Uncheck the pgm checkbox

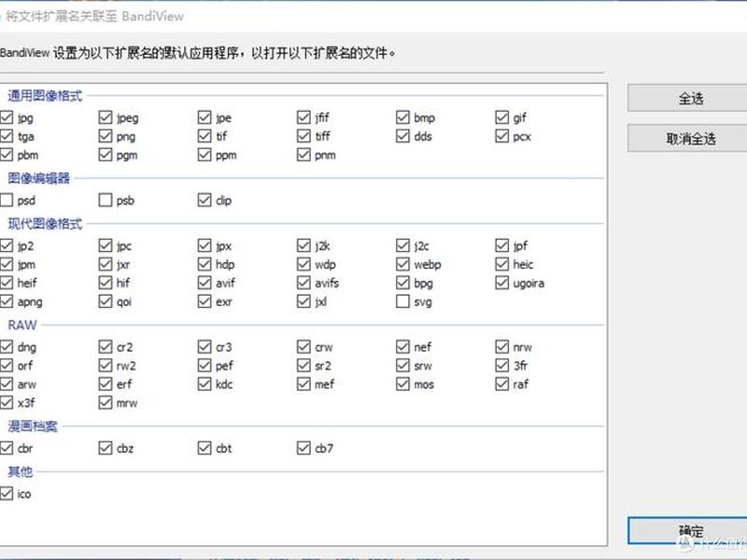click(106, 155)
